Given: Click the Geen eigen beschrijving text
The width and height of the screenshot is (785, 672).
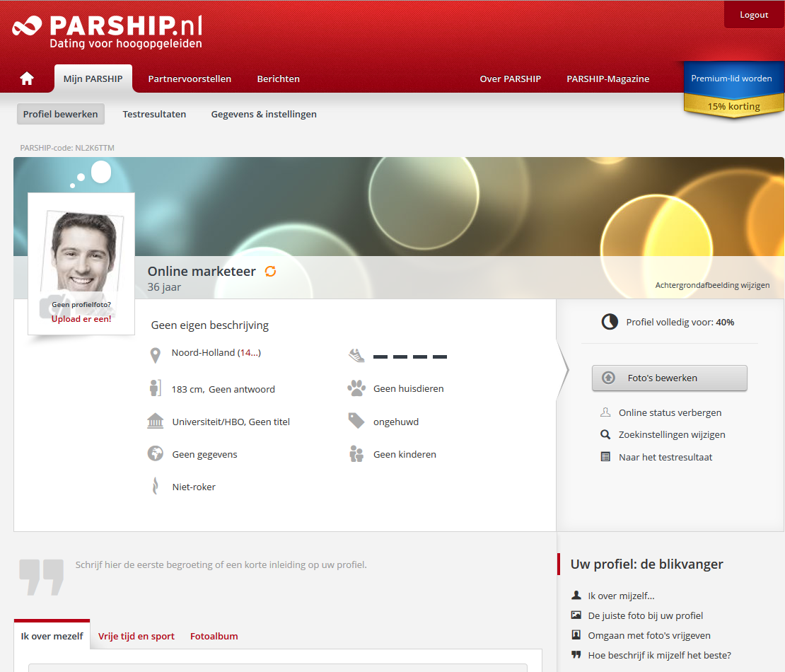Looking at the screenshot, I should (x=210, y=325).
